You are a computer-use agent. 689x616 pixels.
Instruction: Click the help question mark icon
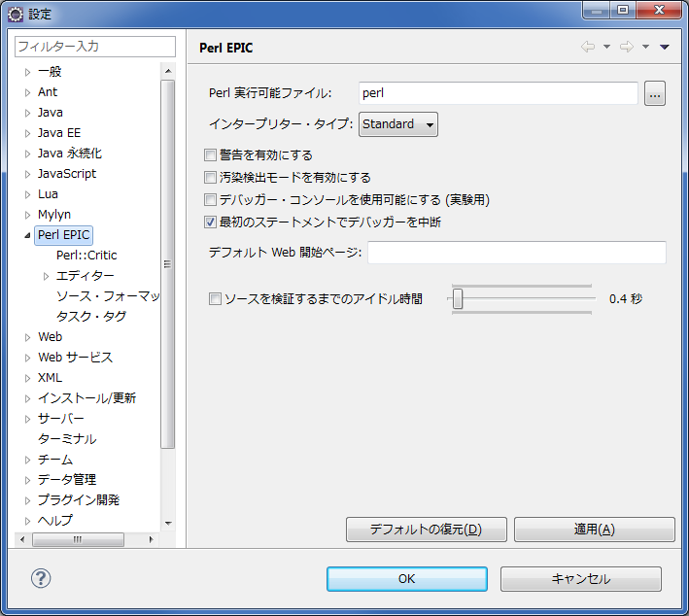(41, 578)
